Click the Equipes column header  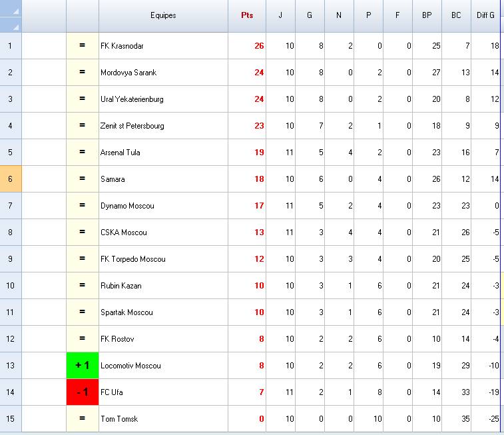(163, 16)
